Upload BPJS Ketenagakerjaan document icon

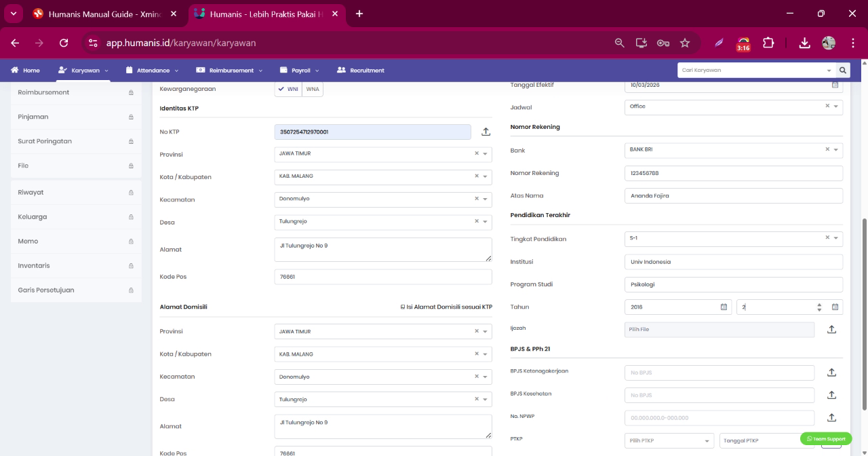click(x=831, y=373)
